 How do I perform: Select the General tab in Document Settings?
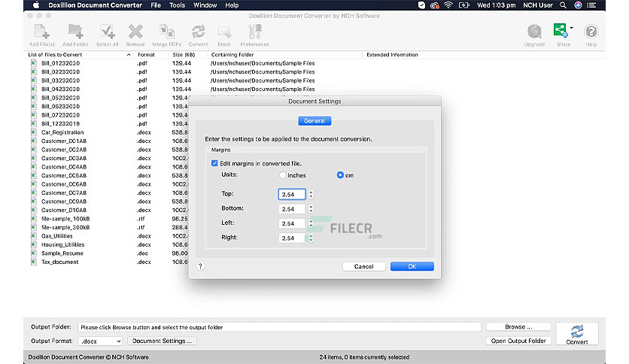[x=314, y=120]
